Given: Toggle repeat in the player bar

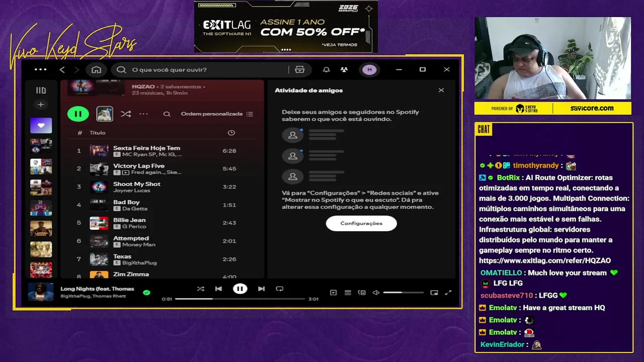Looking at the screenshot, I should [280, 289].
